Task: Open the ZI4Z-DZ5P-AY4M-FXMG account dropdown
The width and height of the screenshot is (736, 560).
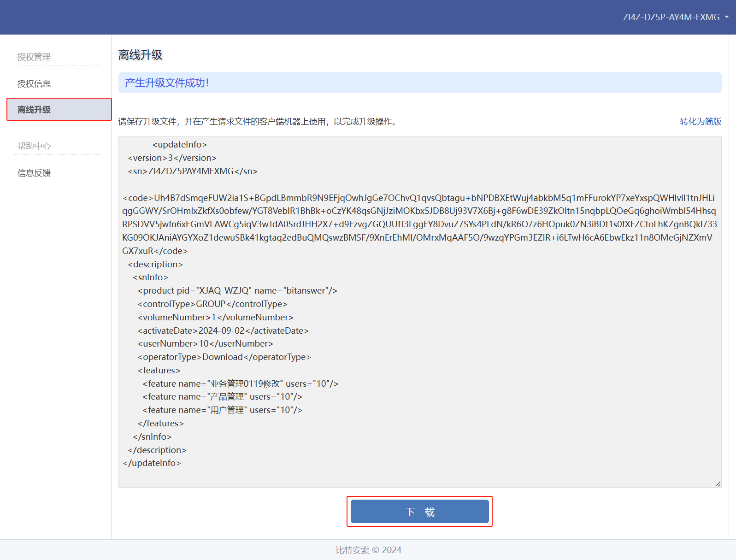Action: pyautogui.click(x=676, y=17)
